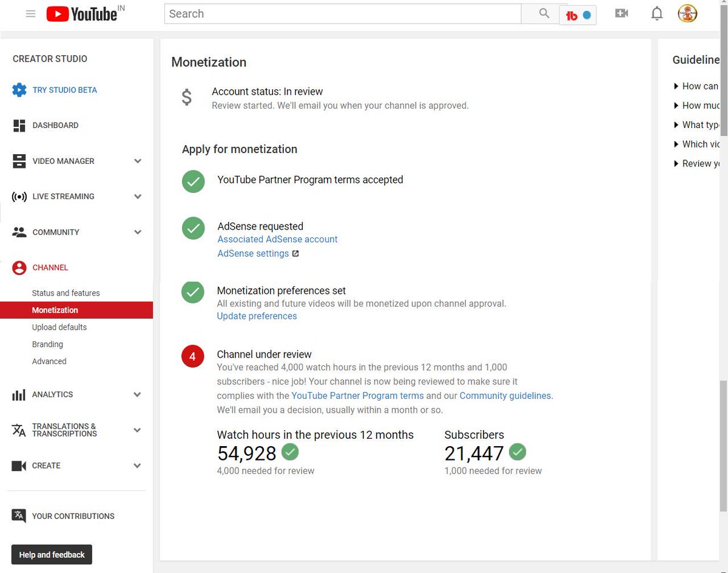
Task: Expand the Video Manager section chevron
Action: pos(138,161)
